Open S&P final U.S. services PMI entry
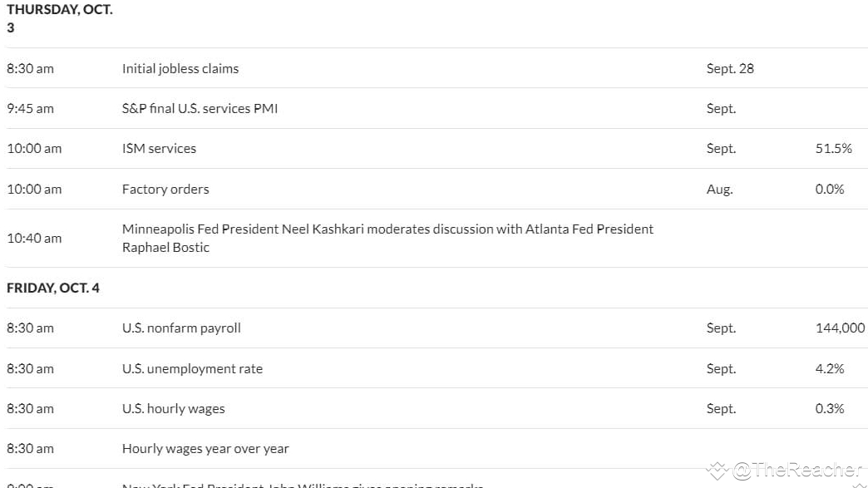 pyautogui.click(x=200, y=108)
